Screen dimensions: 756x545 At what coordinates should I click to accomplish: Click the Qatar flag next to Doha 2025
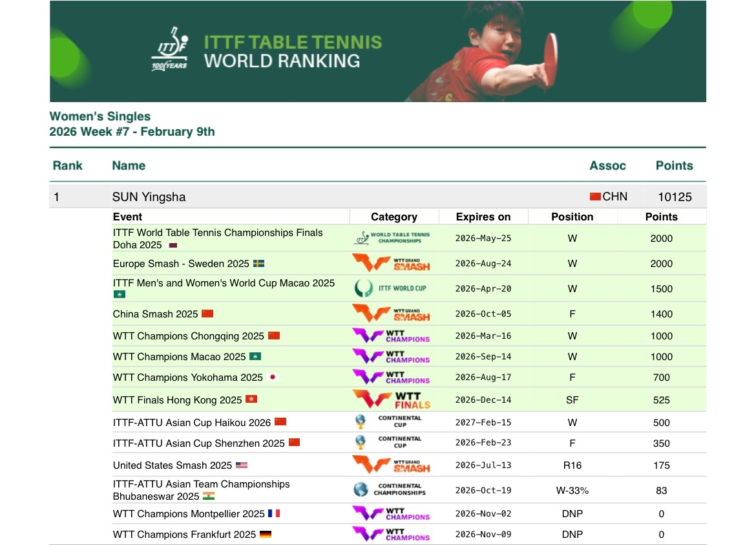(173, 245)
